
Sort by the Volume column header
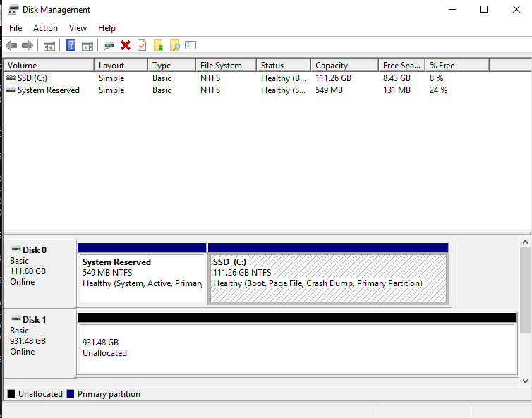click(49, 65)
